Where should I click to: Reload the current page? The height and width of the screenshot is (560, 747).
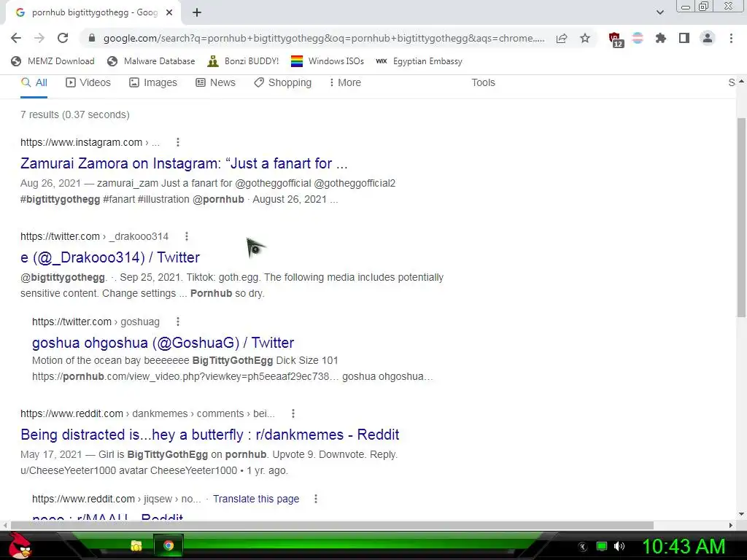[63, 38]
